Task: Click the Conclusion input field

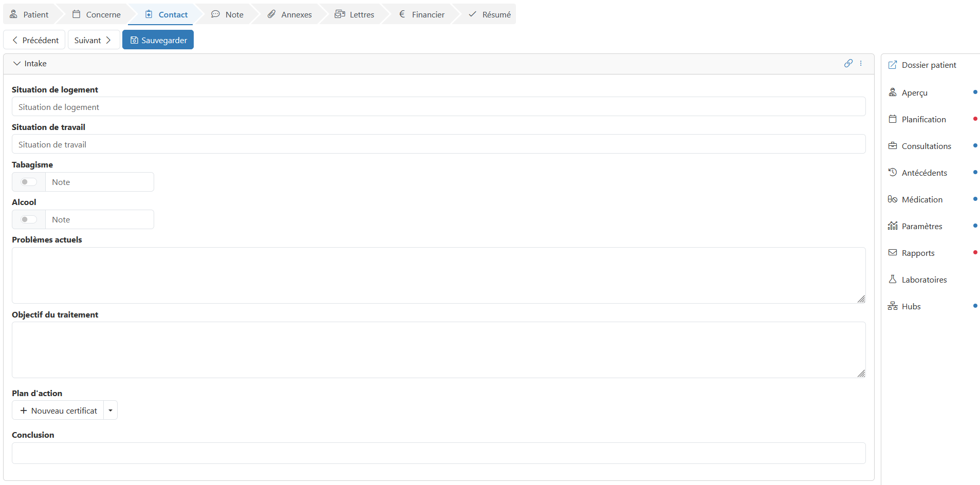Action: coord(439,453)
